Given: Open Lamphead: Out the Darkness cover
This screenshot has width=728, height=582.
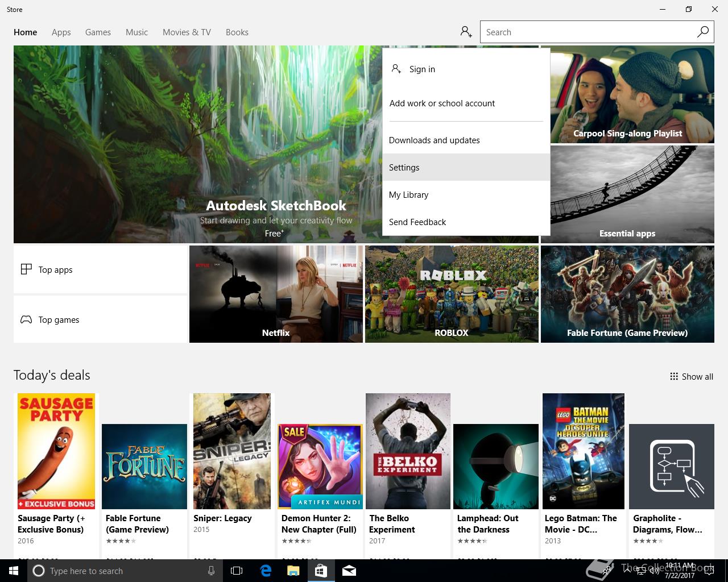Looking at the screenshot, I should coord(496,467).
